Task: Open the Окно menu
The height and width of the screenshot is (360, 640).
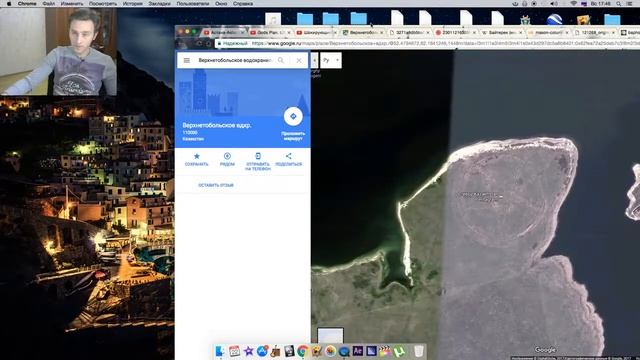Action: point(221,4)
